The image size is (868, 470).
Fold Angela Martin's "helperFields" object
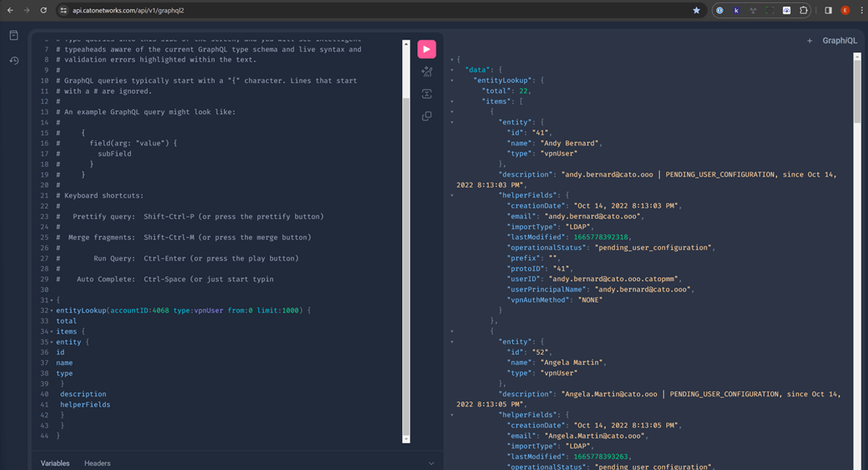point(451,415)
